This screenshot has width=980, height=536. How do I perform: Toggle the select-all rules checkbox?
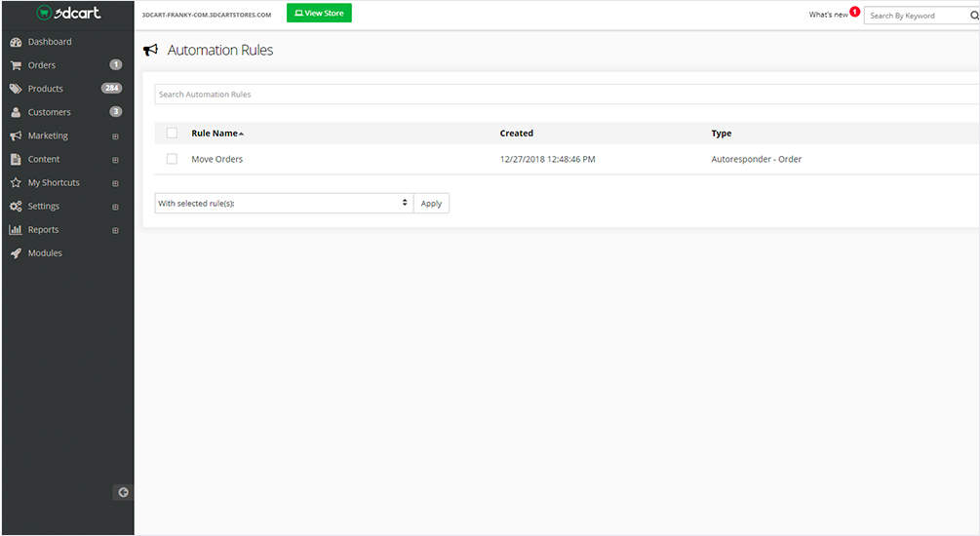point(172,134)
